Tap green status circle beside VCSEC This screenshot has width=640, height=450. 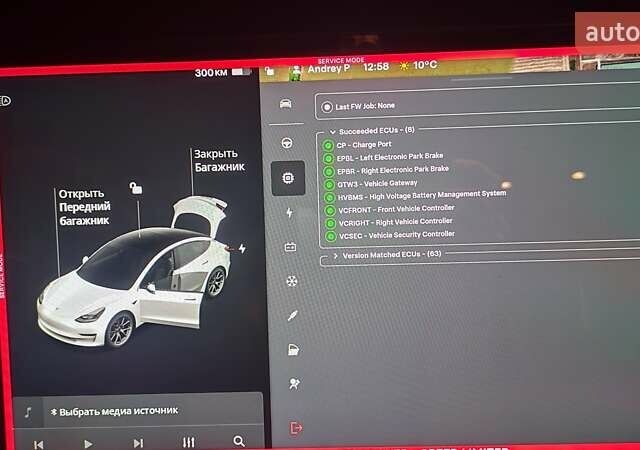pyautogui.click(x=331, y=236)
